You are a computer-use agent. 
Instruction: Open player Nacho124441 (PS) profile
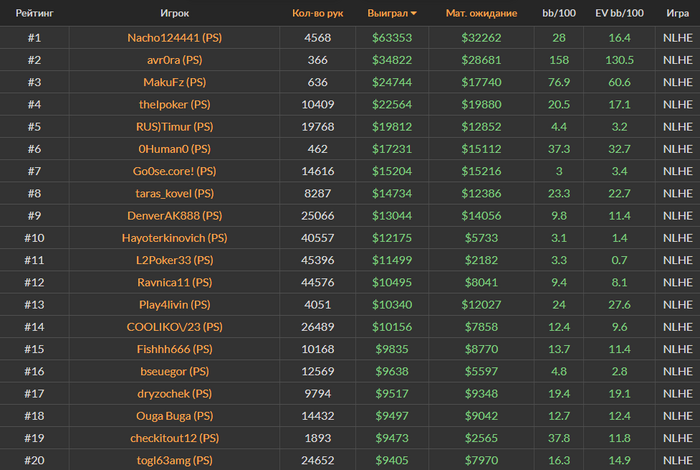click(x=174, y=38)
